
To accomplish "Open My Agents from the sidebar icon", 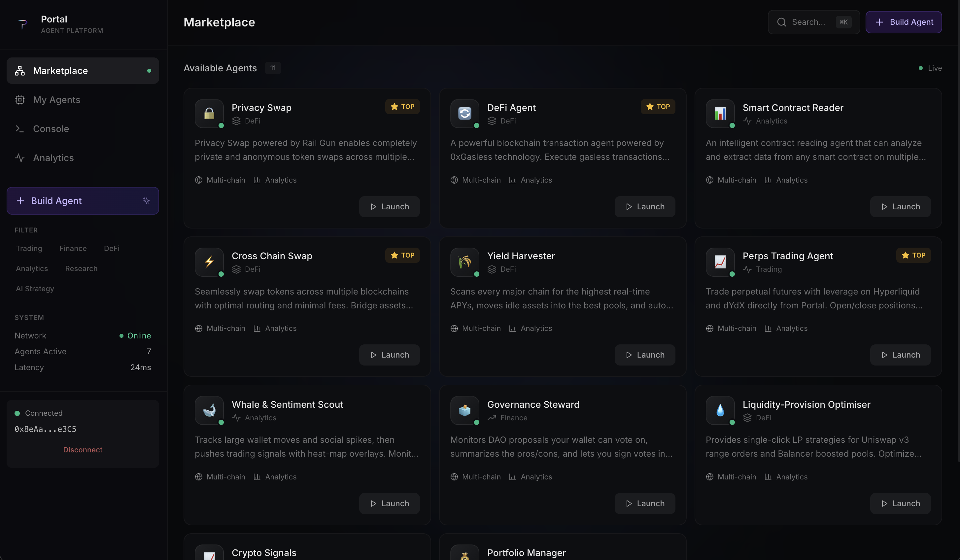I will [19, 99].
